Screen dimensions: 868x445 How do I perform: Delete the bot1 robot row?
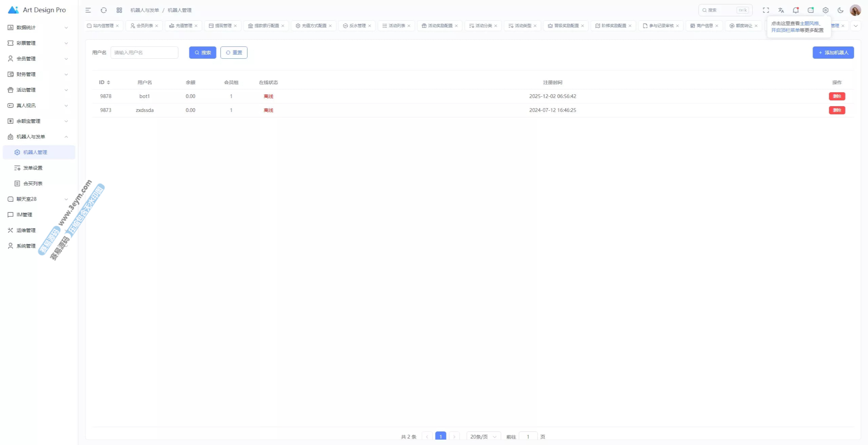pyautogui.click(x=837, y=96)
